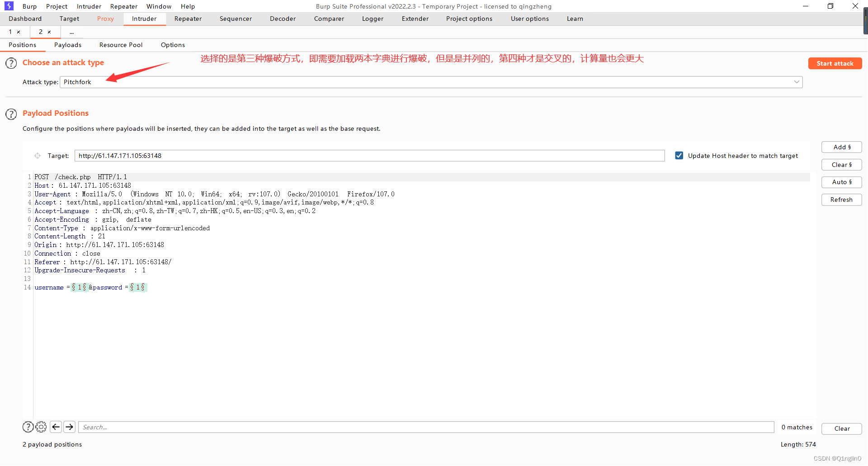The height and width of the screenshot is (466, 868).
Task: Click the Auto § button
Action: pyautogui.click(x=841, y=182)
